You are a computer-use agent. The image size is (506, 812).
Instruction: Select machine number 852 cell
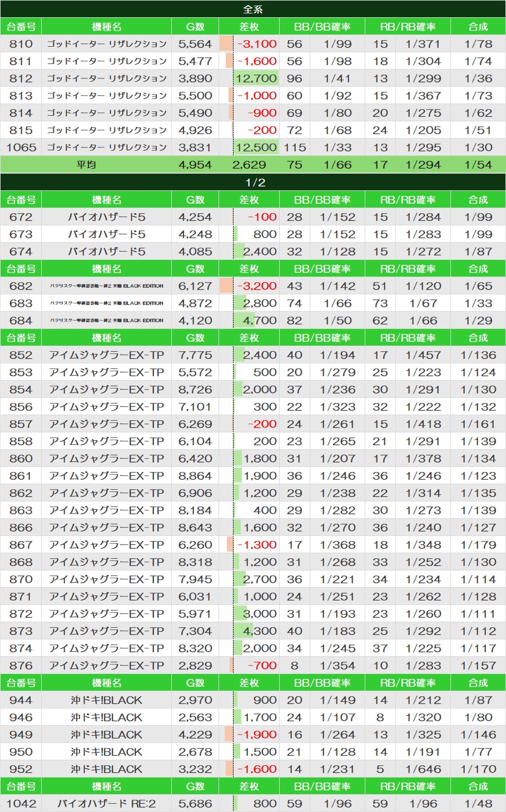21,355
